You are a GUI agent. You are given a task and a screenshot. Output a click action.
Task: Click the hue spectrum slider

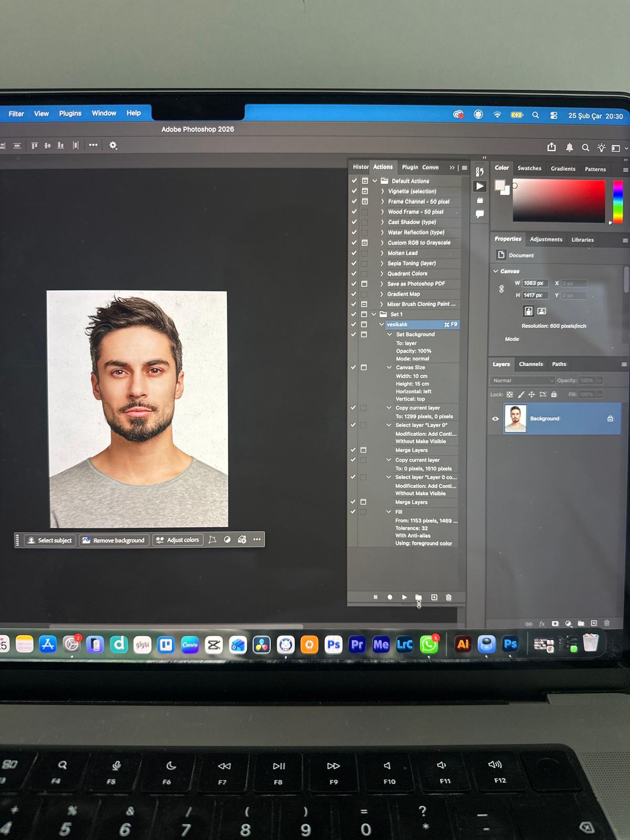click(x=618, y=202)
